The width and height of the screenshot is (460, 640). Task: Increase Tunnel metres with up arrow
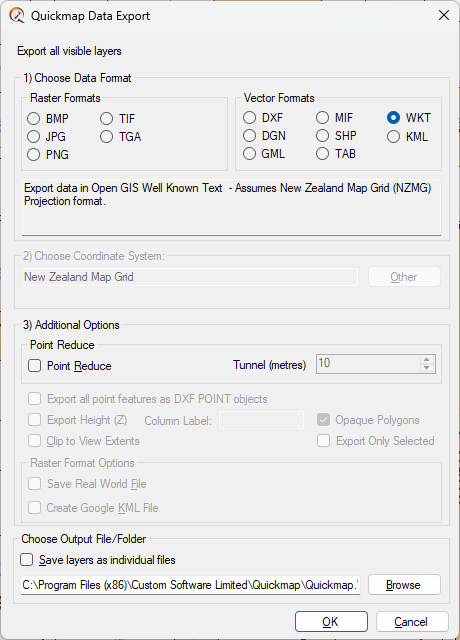click(427, 360)
